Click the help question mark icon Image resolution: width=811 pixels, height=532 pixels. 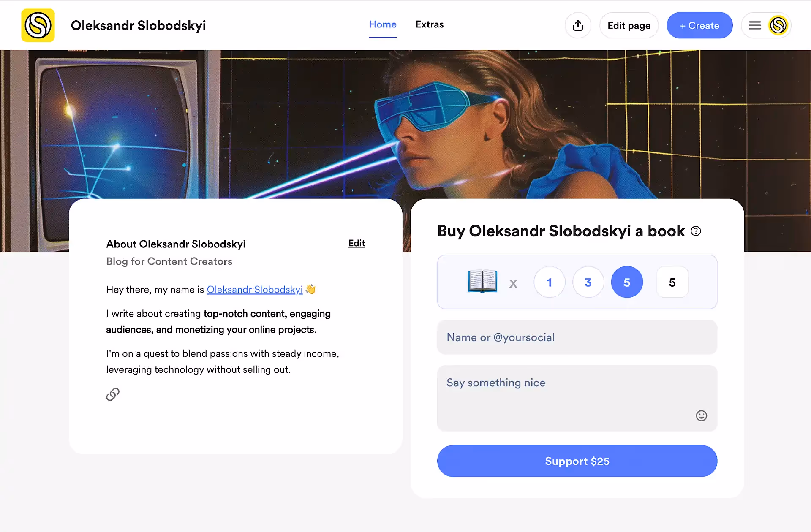696,231
